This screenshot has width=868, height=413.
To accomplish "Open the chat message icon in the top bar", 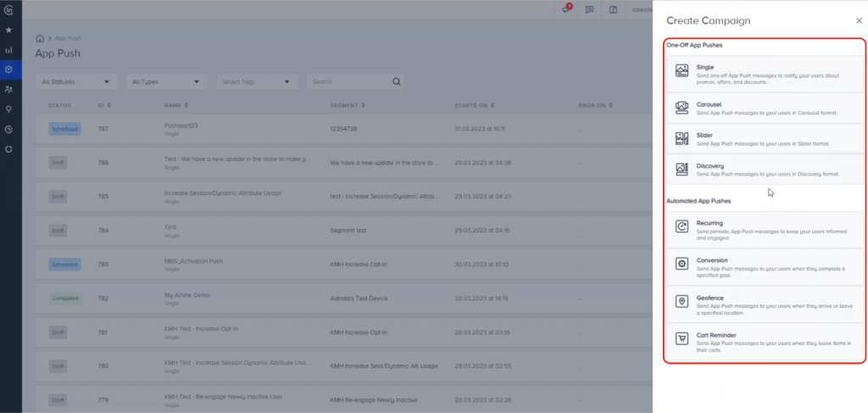I will [590, 9].
